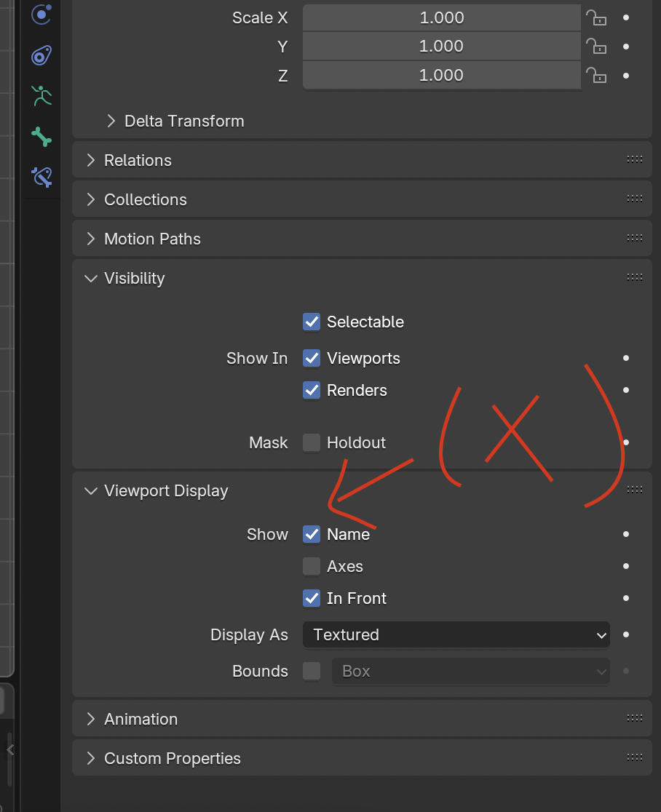Animate Scale Z with its dot

pyautogui.click(x=626, y=76)
